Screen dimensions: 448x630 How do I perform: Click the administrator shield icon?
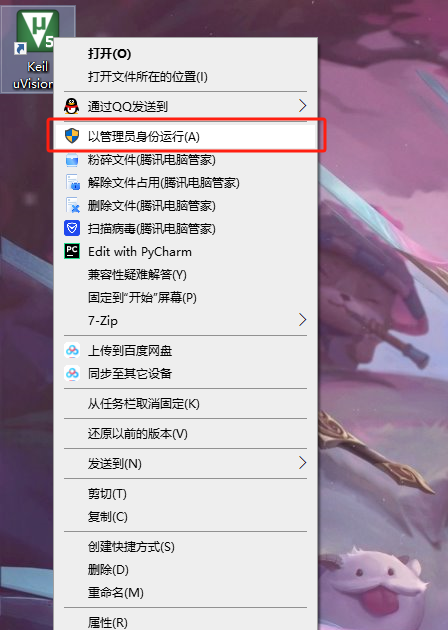click(72, 136)
